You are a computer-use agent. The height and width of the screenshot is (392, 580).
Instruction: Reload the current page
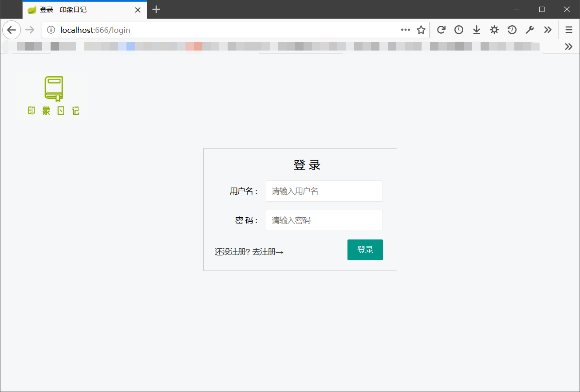[441, 30]
